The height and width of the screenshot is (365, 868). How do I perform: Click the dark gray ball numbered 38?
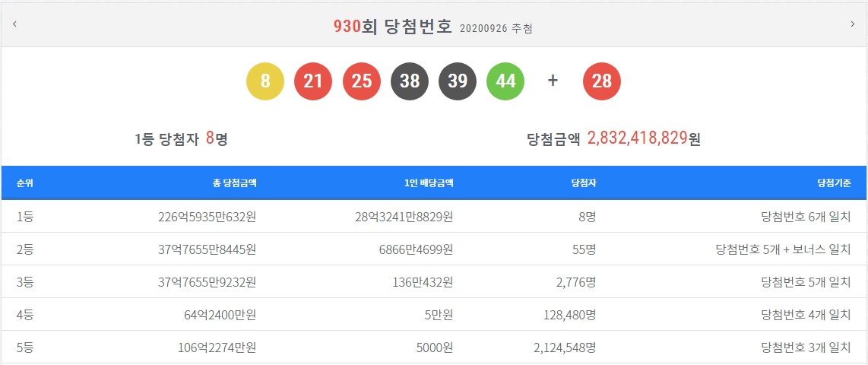[x=410, y=81]
